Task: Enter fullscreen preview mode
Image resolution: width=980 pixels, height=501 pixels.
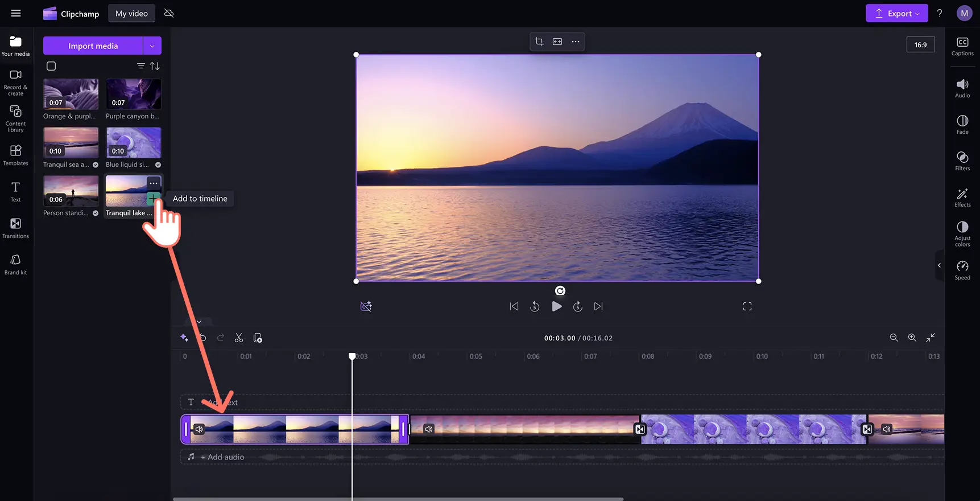Action: (747, 306)
